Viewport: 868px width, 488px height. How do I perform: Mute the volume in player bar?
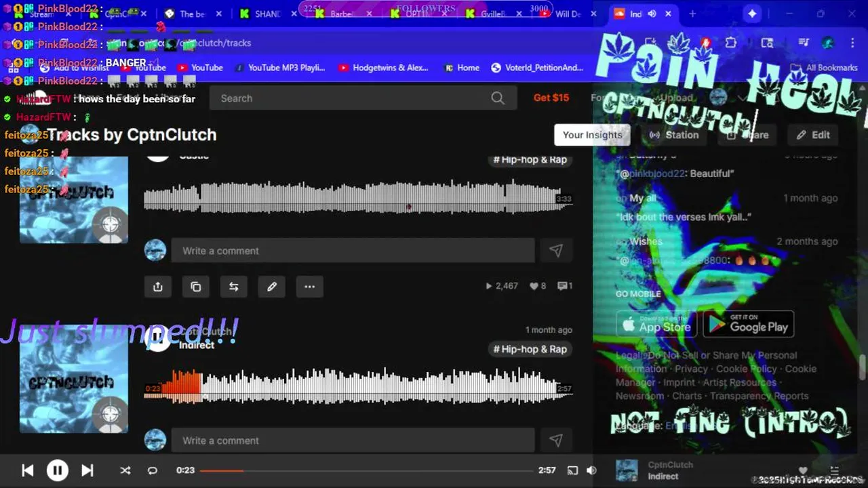[591, 470]
